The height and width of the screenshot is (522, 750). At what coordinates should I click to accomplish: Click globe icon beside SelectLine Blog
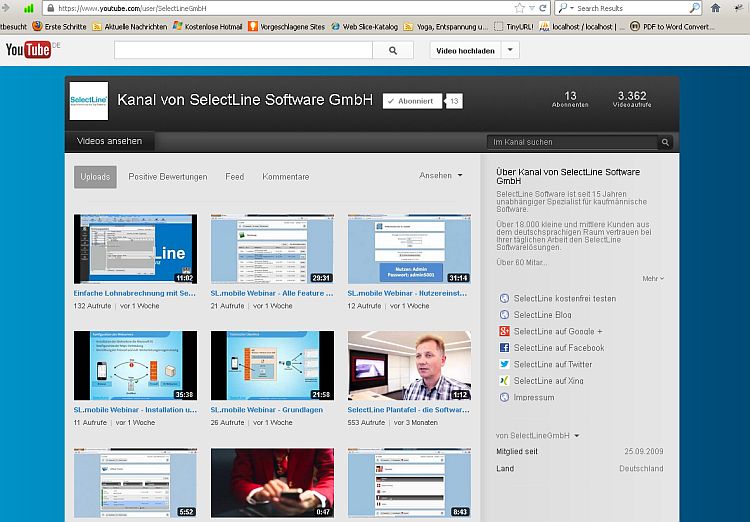point(504,315)
